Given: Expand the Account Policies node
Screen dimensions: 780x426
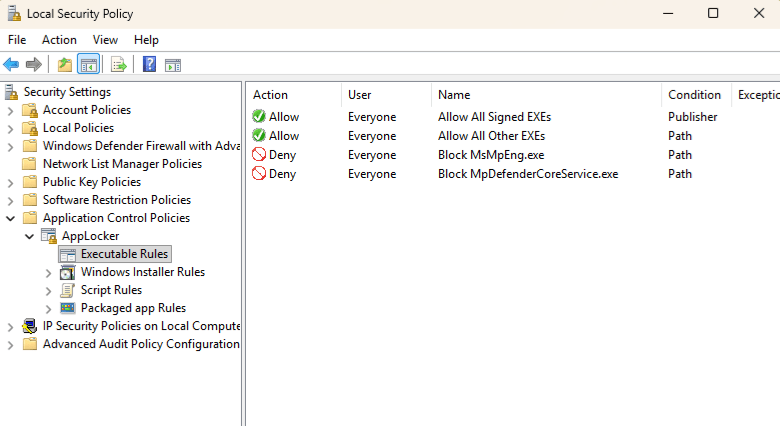Looking at the screenshot, I should (x=11, y=110).
